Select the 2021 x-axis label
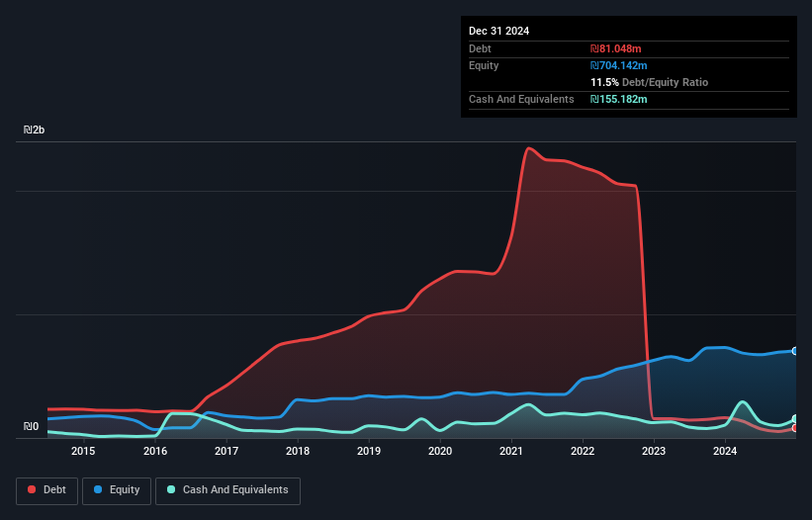 click(511, 451)
